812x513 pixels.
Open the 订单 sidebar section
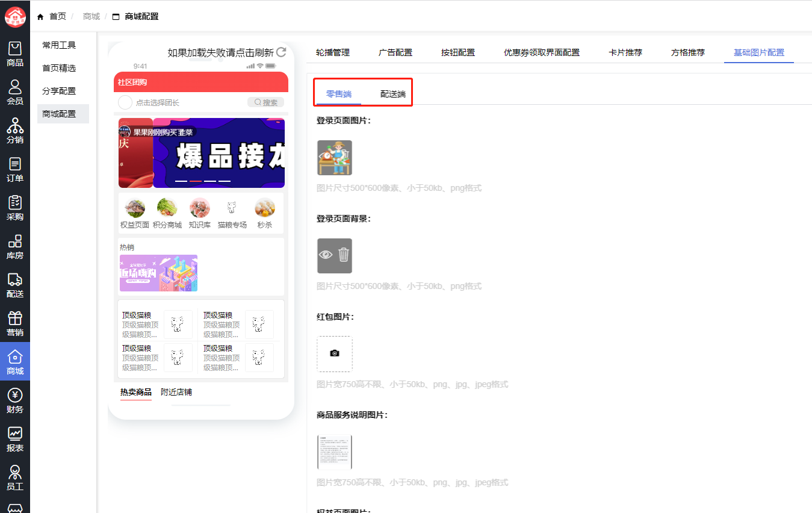15,170
